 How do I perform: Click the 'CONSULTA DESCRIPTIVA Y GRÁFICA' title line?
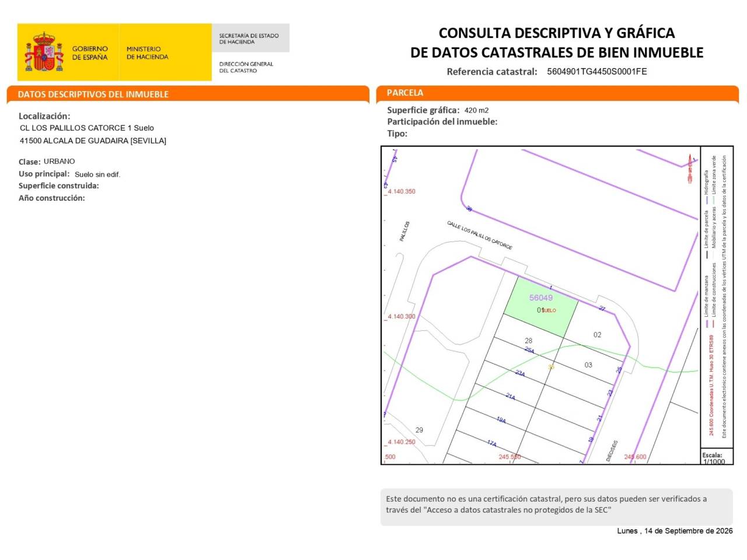tap(557, 33)
